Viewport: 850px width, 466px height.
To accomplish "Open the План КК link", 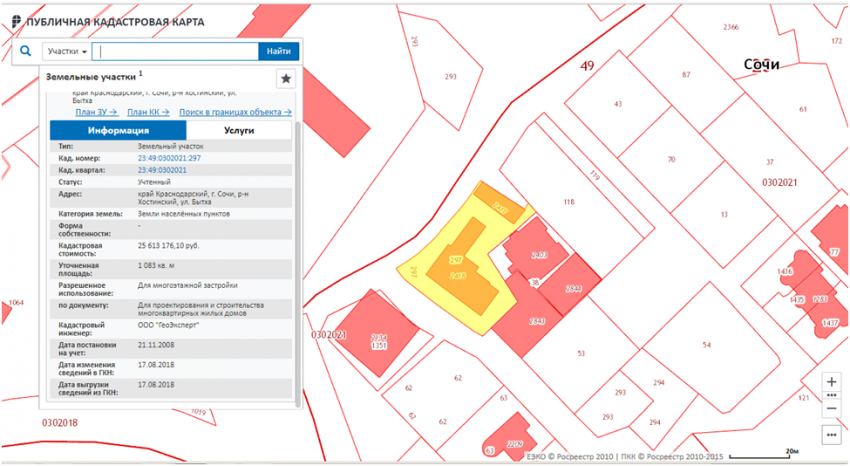I will tap(148, 112).
